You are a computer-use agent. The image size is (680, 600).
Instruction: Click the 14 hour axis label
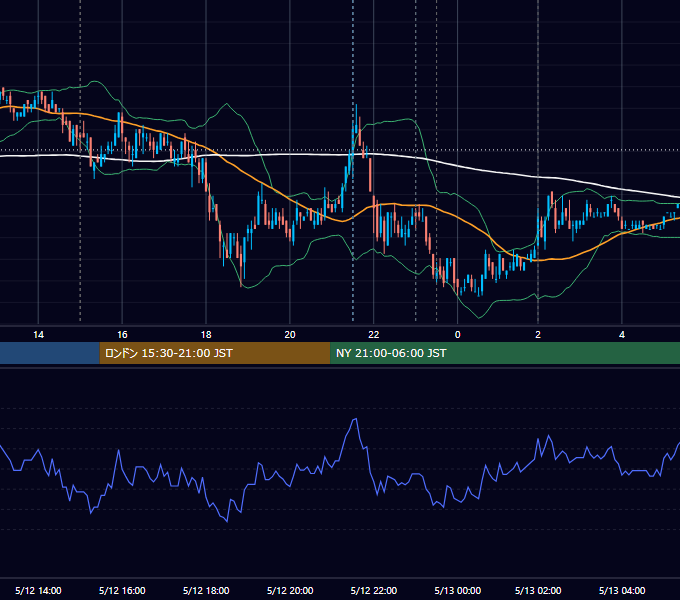[38, 335]
